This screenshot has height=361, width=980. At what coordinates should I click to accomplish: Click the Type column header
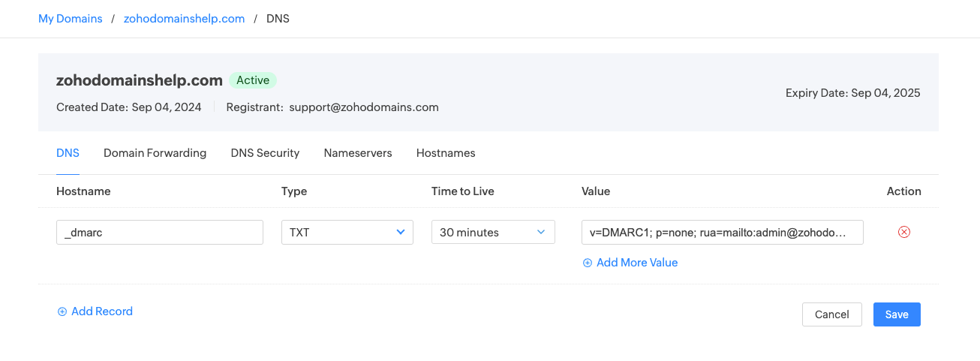pyautogui.click(x=294, y=191)
